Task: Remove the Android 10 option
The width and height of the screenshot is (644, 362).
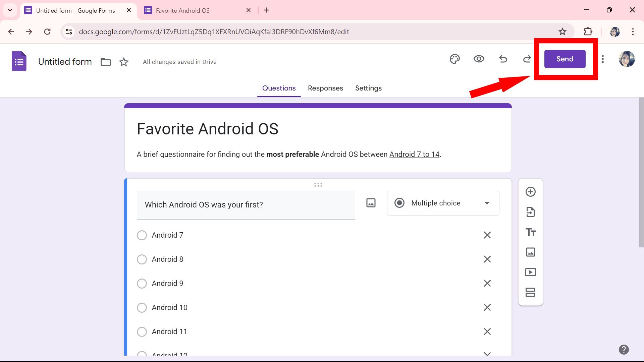Action: coord(487,307)
